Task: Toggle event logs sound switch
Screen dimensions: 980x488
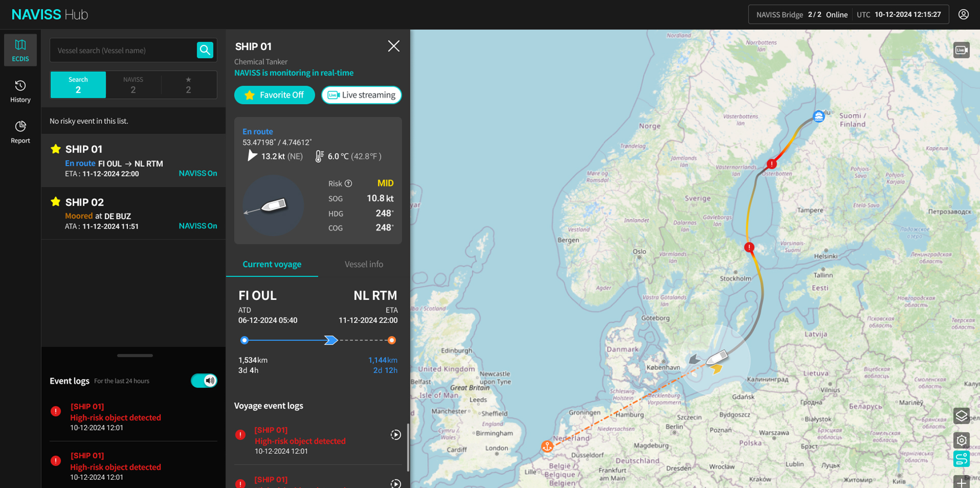Action: (x=204, y=380)
